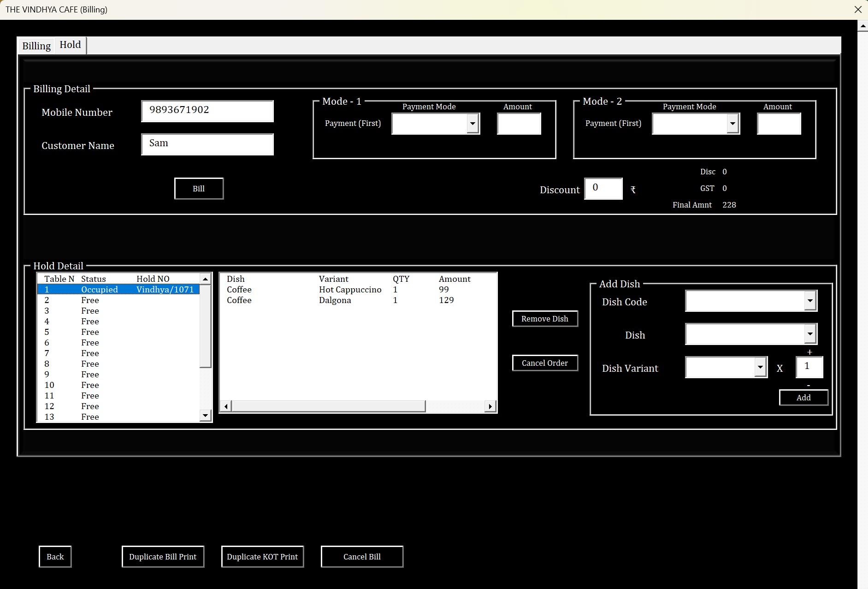Select the Hold tab
The height and width of the screenshot is (589, 868).
[70, 44]
